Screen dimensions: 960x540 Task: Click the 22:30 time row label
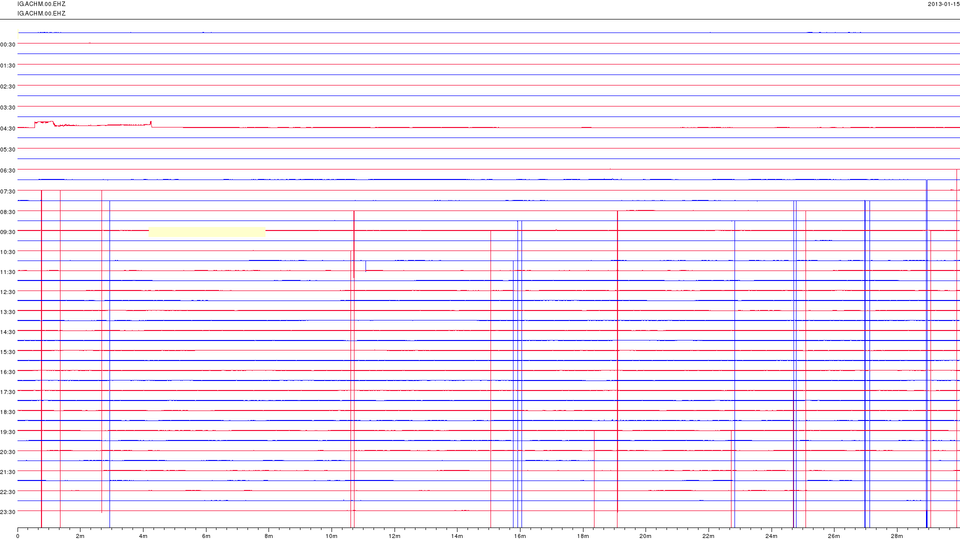coord(8,492)
